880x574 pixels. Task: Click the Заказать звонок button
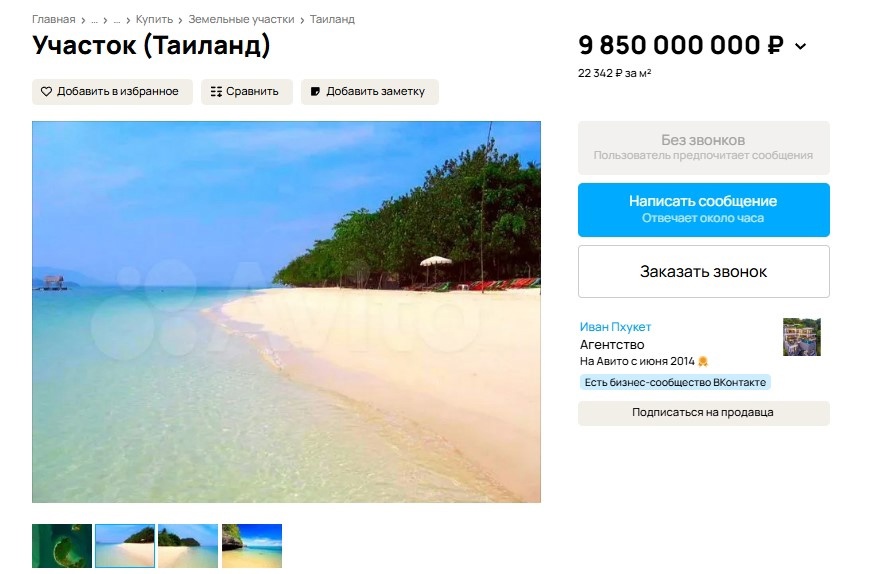(x=703, y=271)
